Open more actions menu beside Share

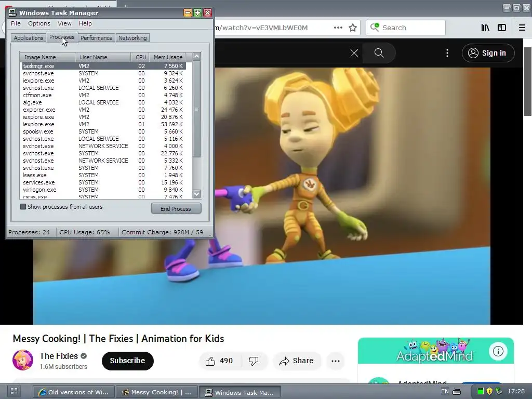point(336,361)
